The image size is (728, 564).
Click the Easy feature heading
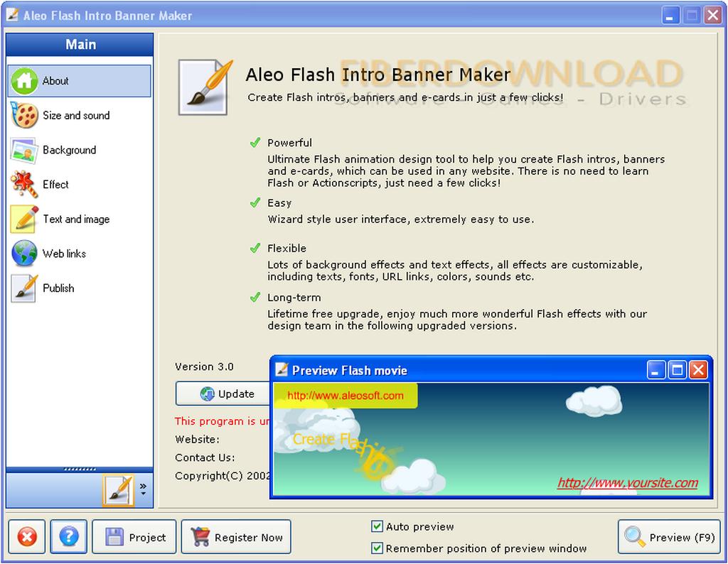pyautogui.click(x=279, y=202)
